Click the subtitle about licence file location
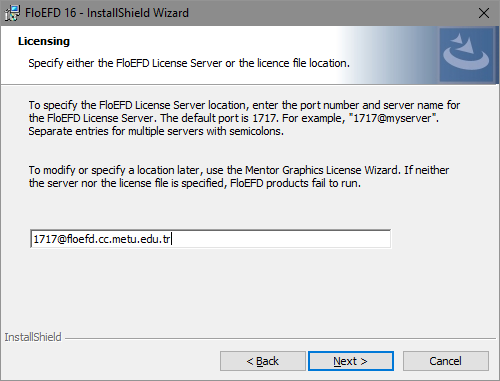The image size is (500, 381). 189,63
